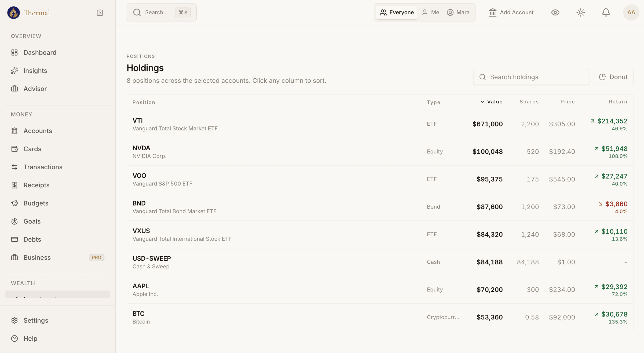Click the $671,000 value cell
The height and width of the screenshot is (353, 644).
tap(488, 124)
